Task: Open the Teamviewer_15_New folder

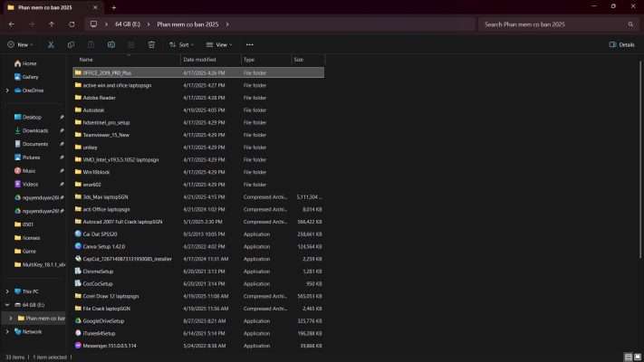Action: (x=106, y=134)
